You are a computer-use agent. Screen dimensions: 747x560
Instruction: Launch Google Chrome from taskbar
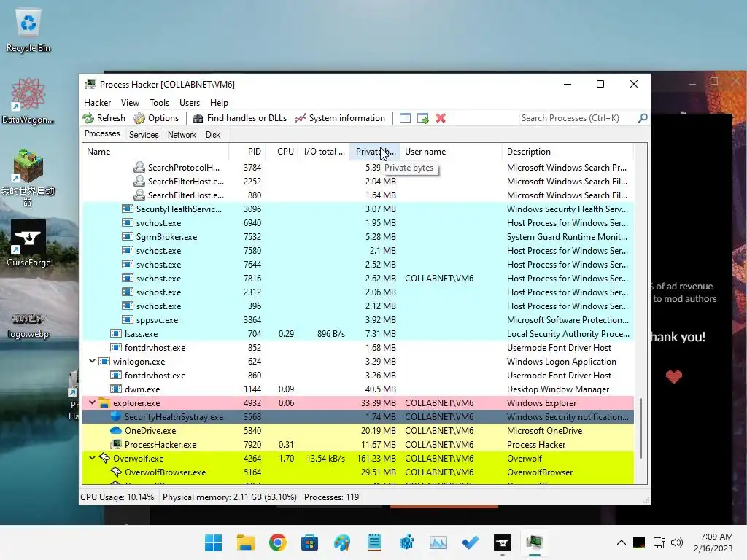278,542
